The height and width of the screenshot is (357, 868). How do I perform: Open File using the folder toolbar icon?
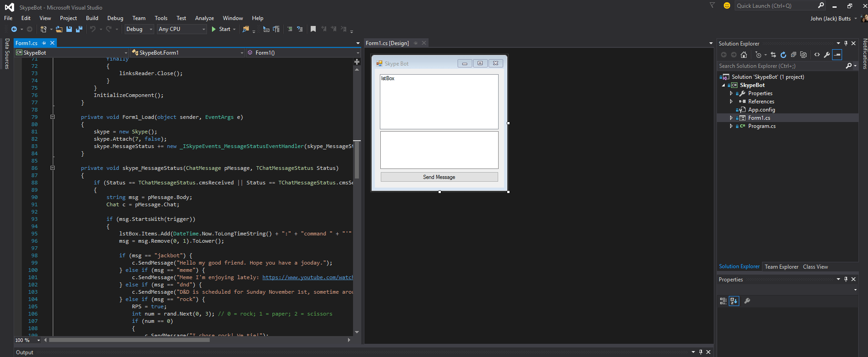pyautogui.click(x=59, y=29)
